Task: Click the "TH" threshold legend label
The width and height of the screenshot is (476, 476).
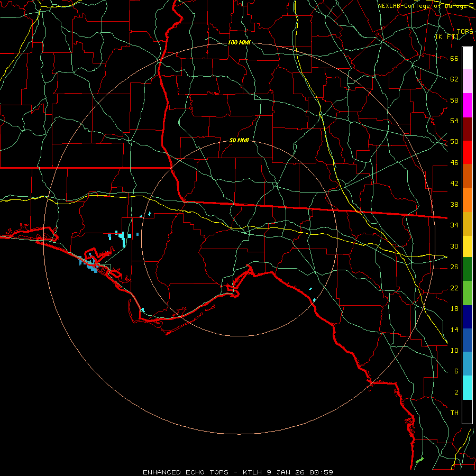Action: tap(454, 413)
